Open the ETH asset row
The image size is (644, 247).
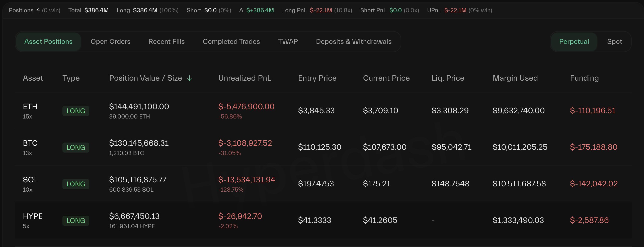[x=30, y=107]
